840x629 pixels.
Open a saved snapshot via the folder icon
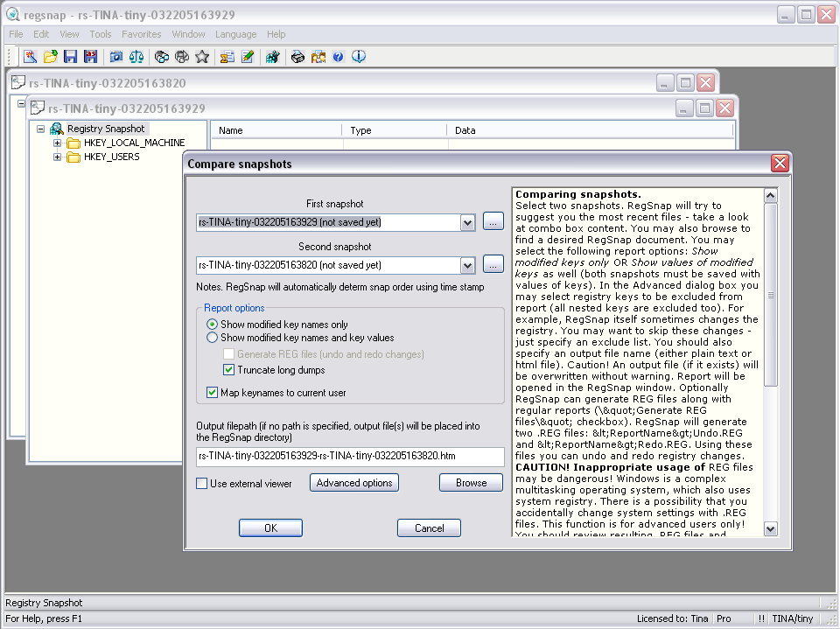[x=50, y=56]
